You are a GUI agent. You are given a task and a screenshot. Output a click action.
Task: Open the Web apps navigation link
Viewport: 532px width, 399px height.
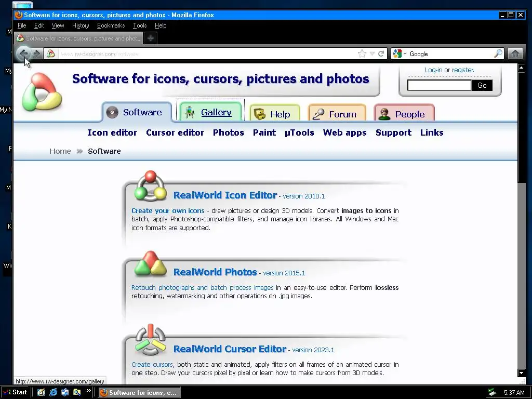tap(345, 132)
